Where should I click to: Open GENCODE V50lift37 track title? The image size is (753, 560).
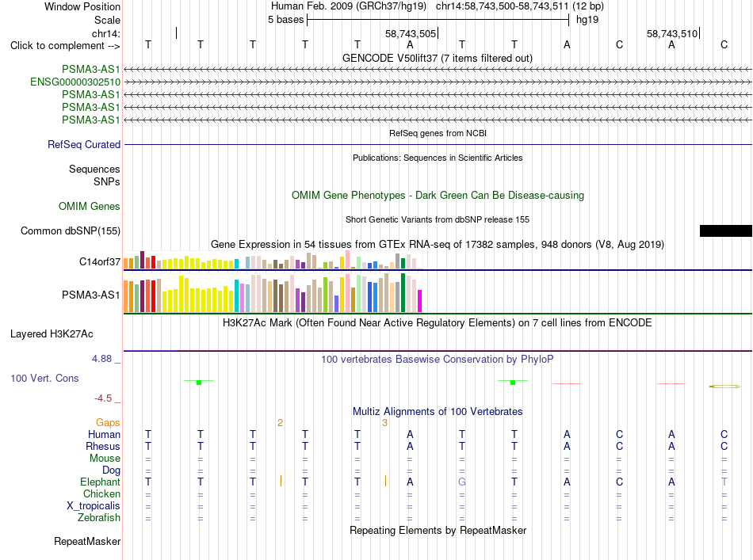pos(438,58)
